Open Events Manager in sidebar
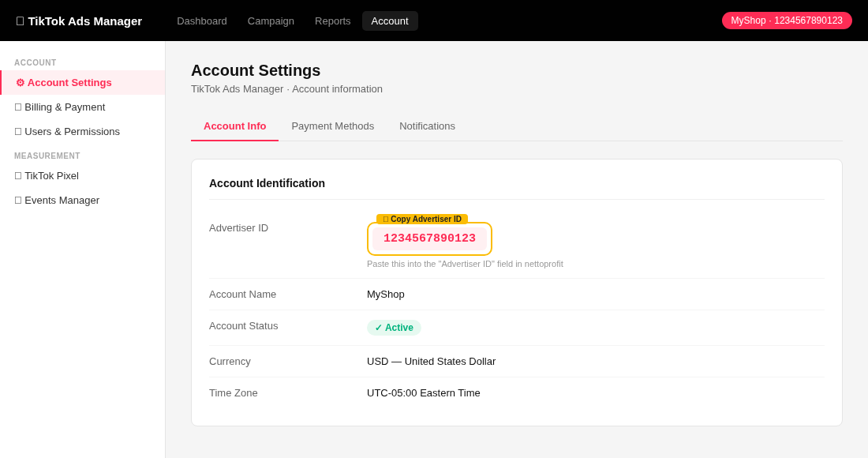Screen dimensions: 868x458 pos(83,200)
